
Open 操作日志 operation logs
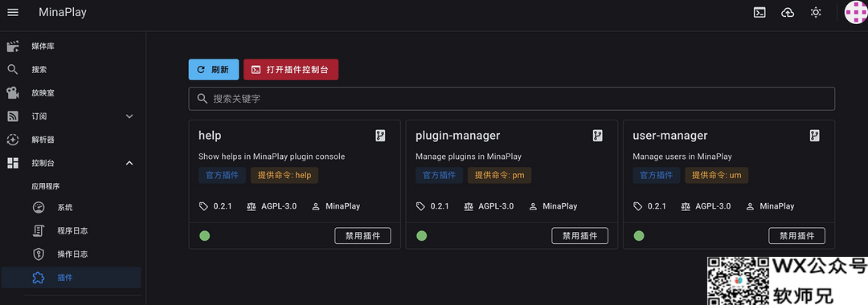coord(71,254)
